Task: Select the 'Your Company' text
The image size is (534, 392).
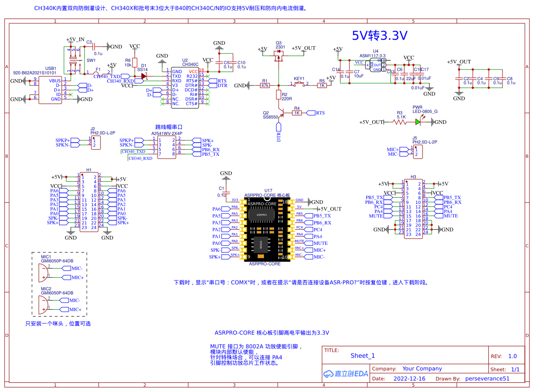Action: pos(422,369)
